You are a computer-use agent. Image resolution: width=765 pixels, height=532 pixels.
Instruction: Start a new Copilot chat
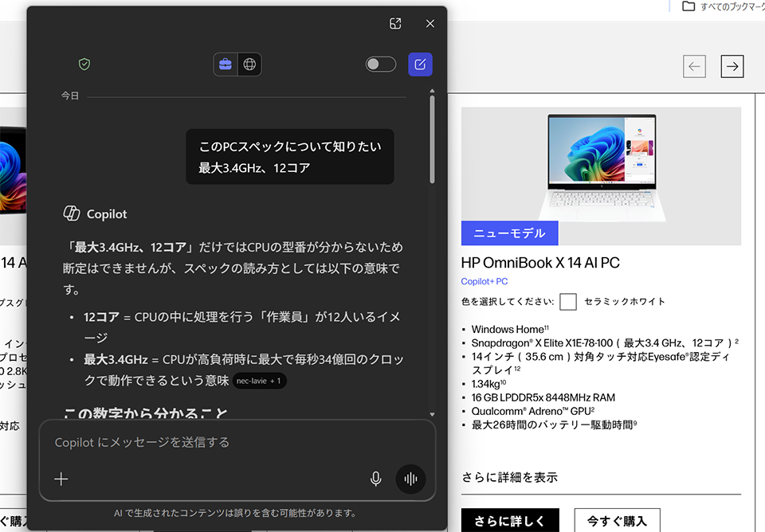click(x=420, y=65)
